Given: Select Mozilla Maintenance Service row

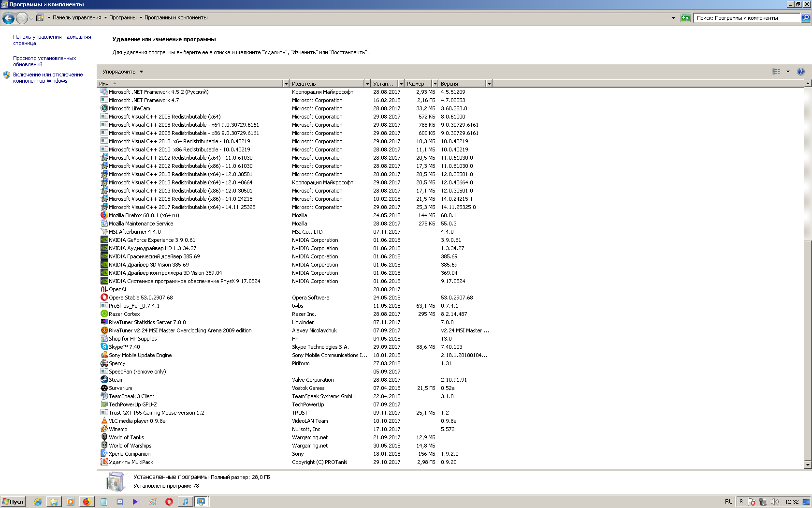Looking at the screenshot, I should pyautogui.click(x=295, y=224).
